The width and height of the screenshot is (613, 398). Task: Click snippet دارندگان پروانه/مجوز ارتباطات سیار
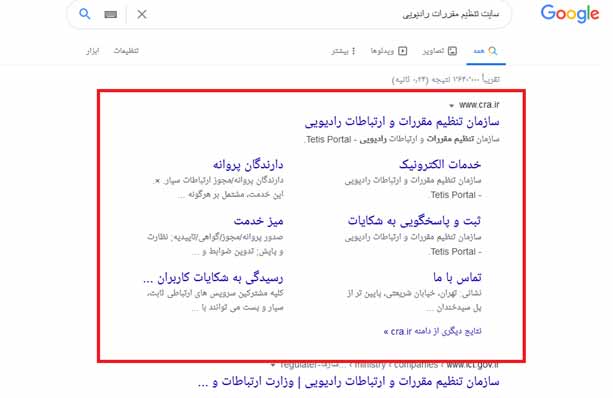pos(218,180)
